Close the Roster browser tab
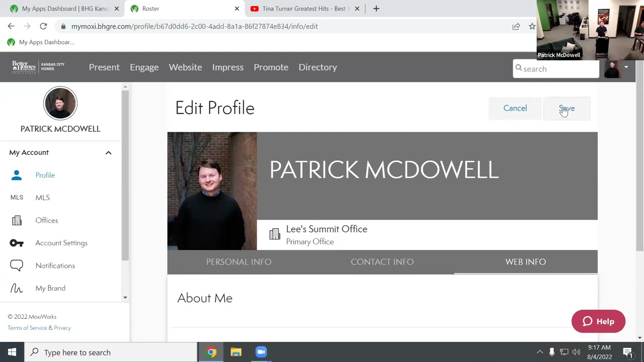This screenshot has width=644, height=362. tap(237, 9)
